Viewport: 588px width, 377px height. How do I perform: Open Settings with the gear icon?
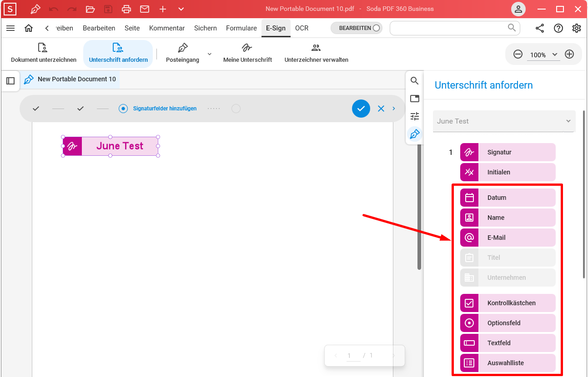point(577,28)
